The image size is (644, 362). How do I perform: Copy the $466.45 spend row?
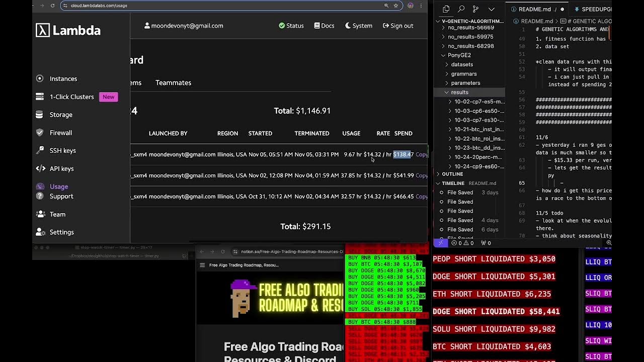click(x=422, y=197)
